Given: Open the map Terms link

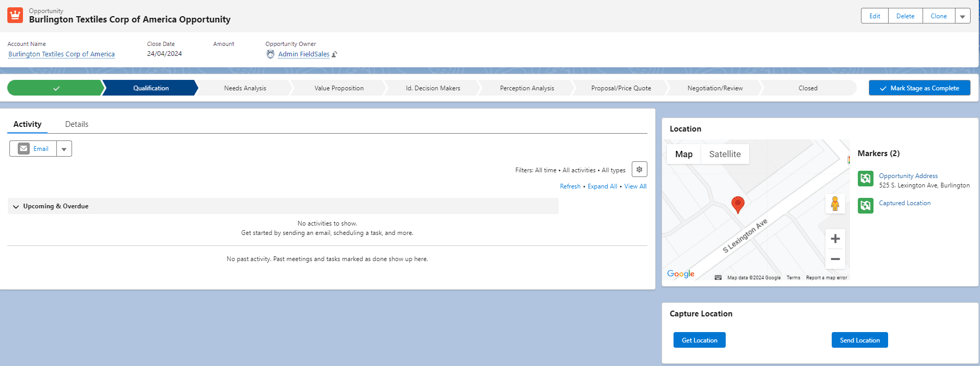Looking at the screenshot, I should [793, 278].
